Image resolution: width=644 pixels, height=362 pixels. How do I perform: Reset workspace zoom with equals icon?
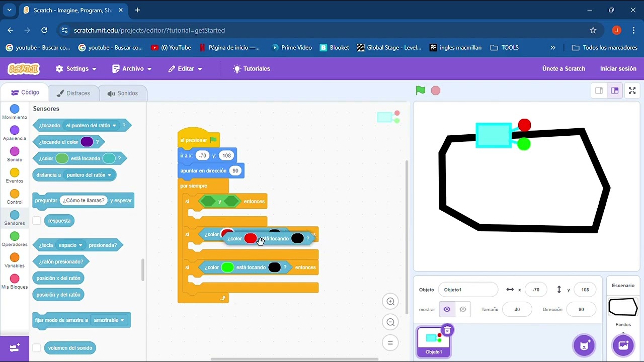390,343
